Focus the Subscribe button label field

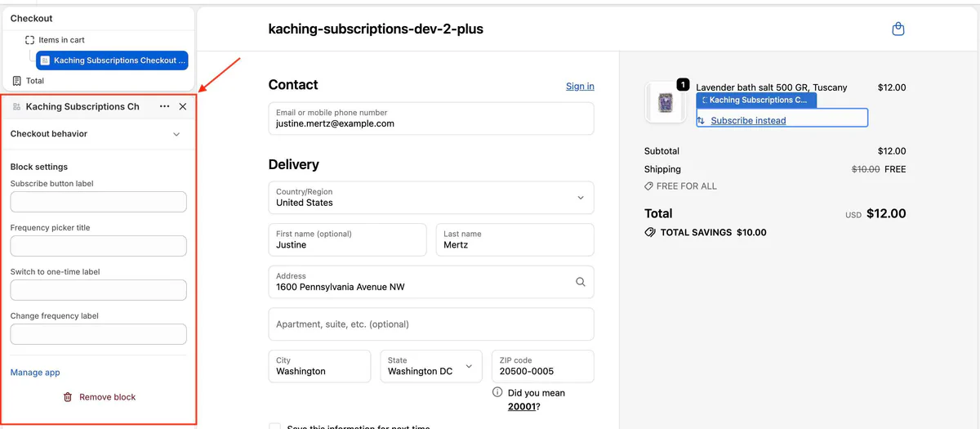[99, 202]
